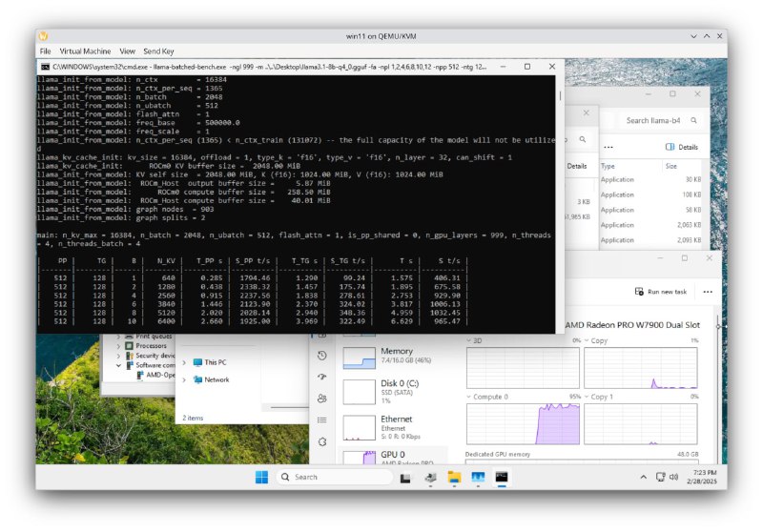Screen dimensions: 763x532
Task: Select Memory in Task Manager performance list
Action: pyautogui.click(x=392, y=357)
